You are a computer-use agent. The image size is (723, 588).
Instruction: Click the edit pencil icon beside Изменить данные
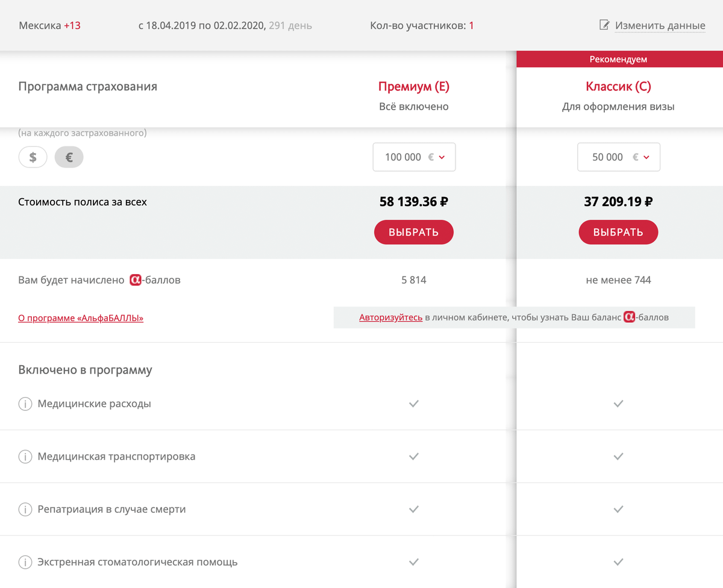click(x=604, y=25)
